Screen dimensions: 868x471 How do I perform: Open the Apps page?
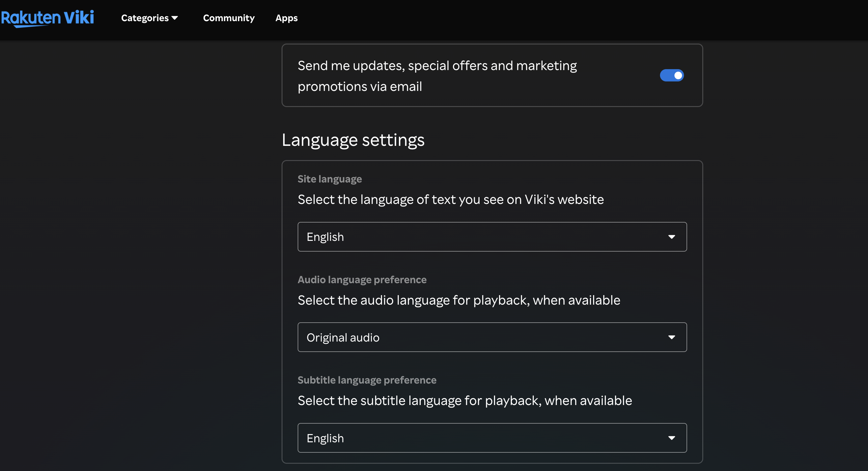[x=286, y=18]
